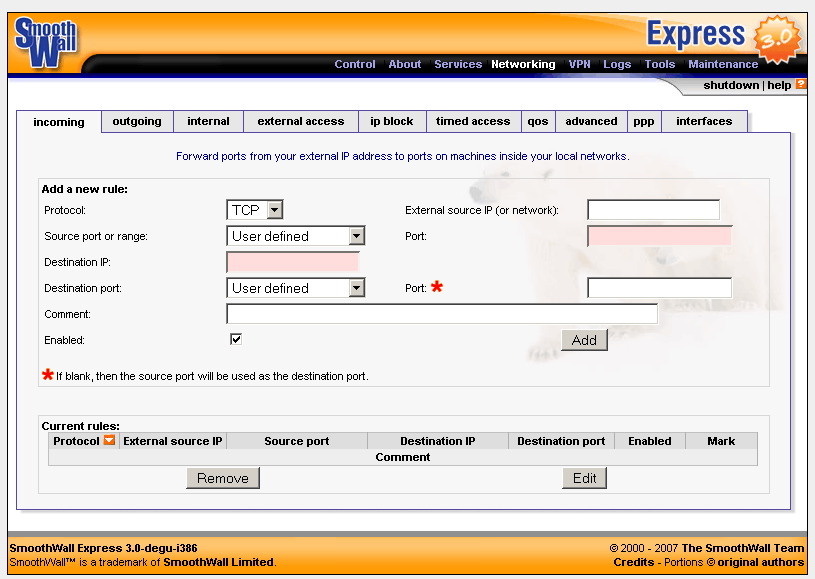This screenshot has width=815, height=579.
Task: Expand the Destination port dropdown
Action: [x=296, y=288]
